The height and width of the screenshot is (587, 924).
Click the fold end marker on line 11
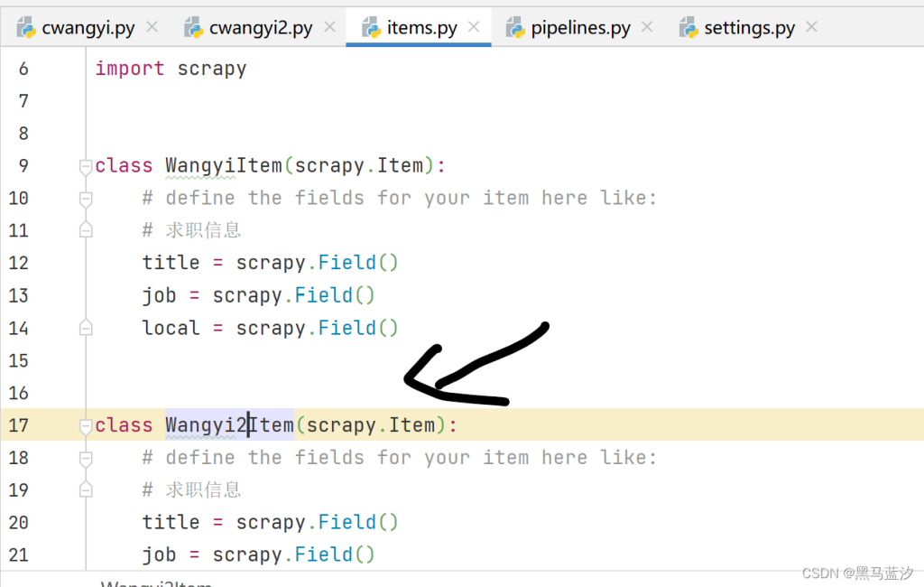(86, 230)
